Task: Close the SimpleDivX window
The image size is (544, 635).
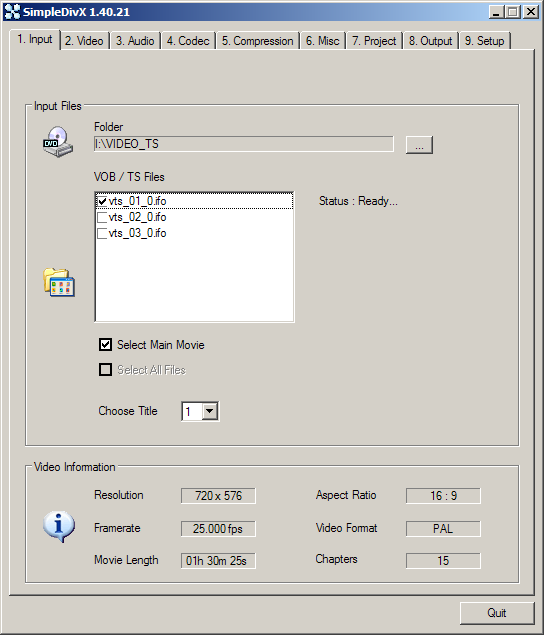Action: pos(530,12)
